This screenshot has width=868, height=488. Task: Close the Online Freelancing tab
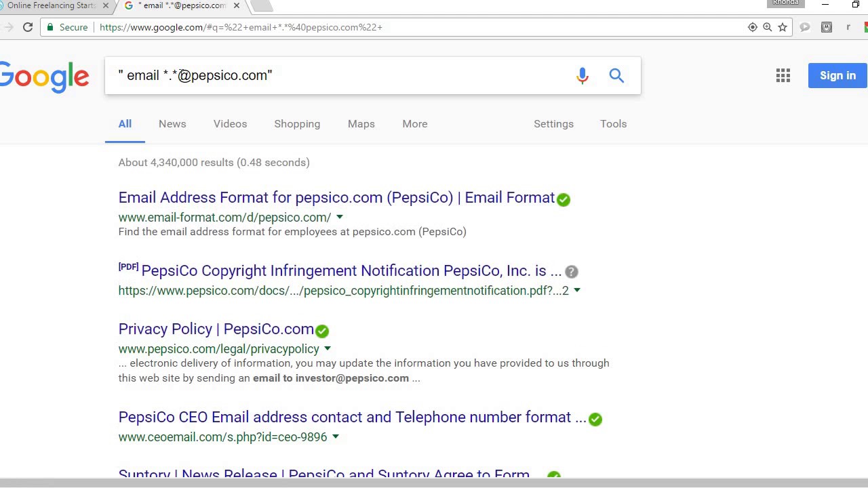[x=106, y=5]
